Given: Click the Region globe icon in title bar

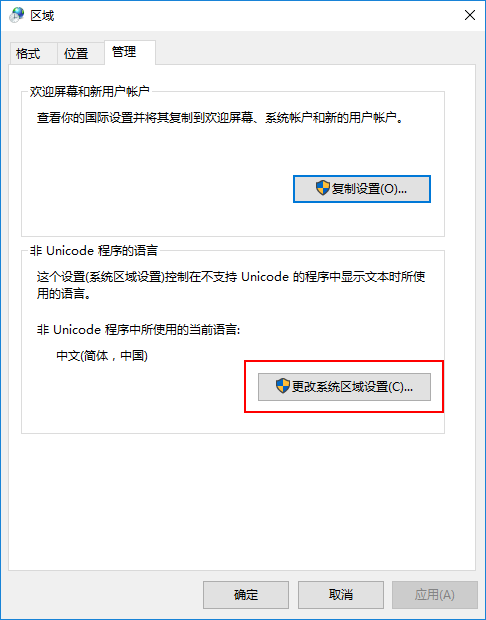Looking at the screenshot, I should (x=17, y=15).
